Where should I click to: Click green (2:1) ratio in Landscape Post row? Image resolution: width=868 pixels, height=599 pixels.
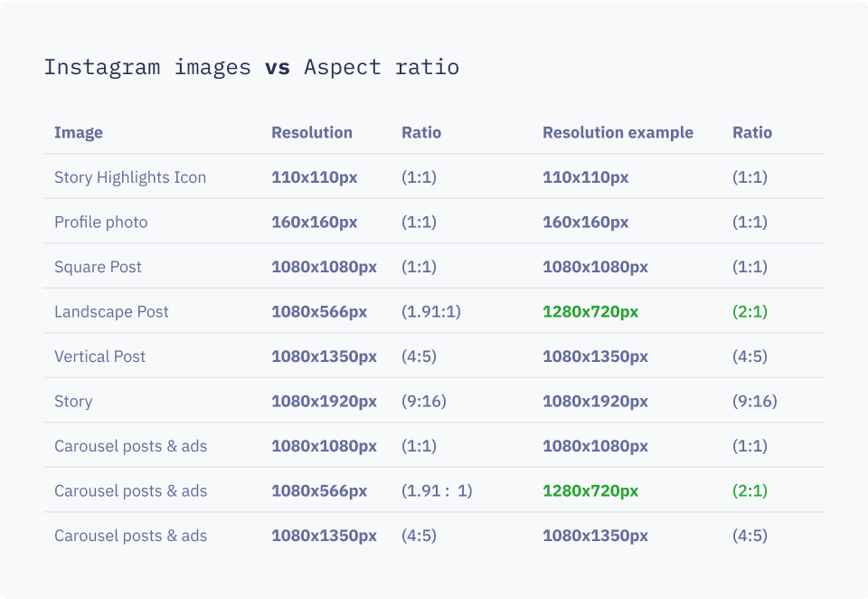click(x=750, y=311)
